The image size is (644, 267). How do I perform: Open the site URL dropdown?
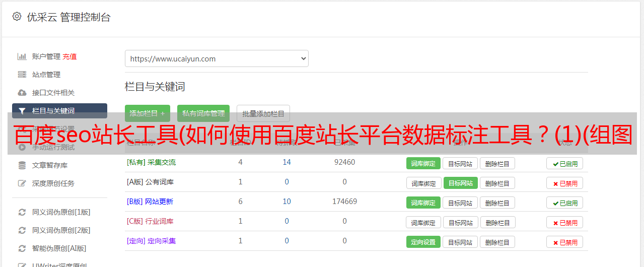[x=217, y=58]
